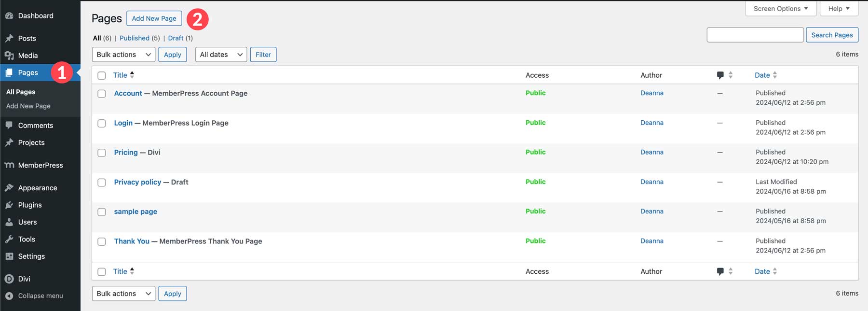Select the Privacy policy row checkbox

(x=102, y=183)
